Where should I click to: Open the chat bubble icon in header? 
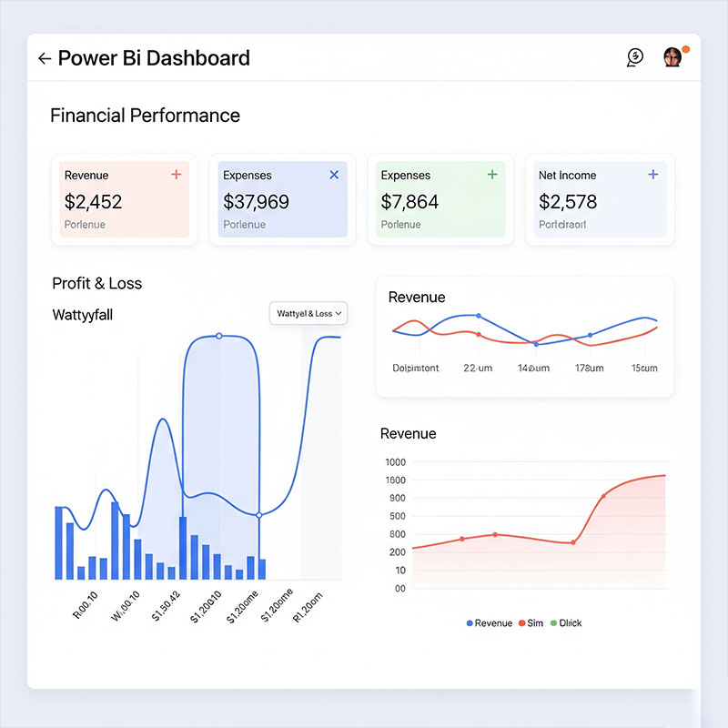(635, 57)
